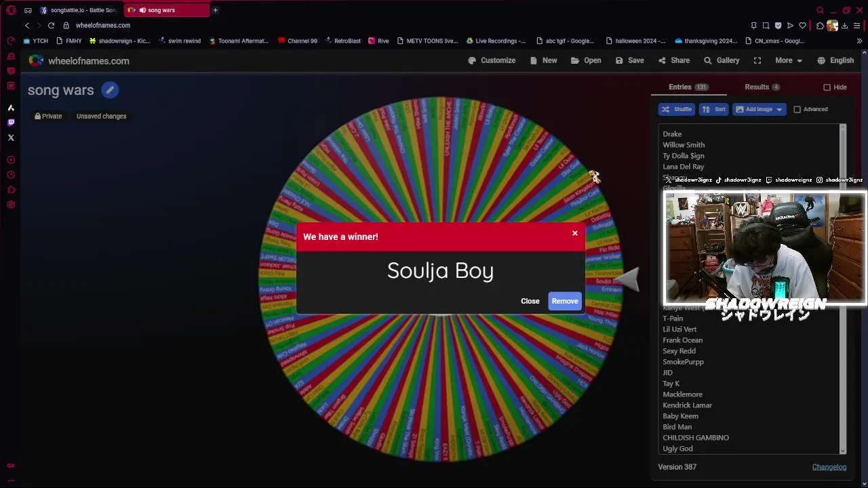Viewport: 868px width, 488px height.
Task: Click the Unsaved changes badge
Action: coord(102,116)
